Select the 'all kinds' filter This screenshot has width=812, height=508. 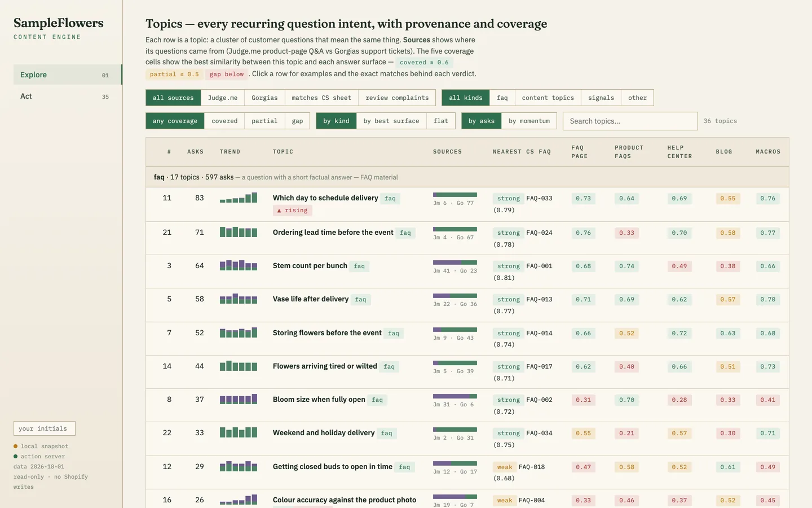pyautogui.click(x=466, y=98)
